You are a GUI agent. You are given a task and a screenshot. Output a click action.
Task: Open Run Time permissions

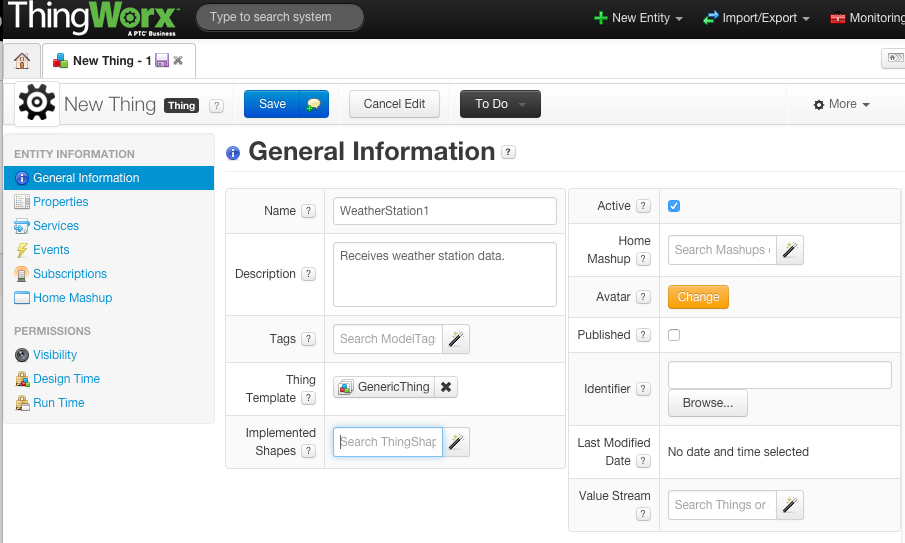[58, 403]
